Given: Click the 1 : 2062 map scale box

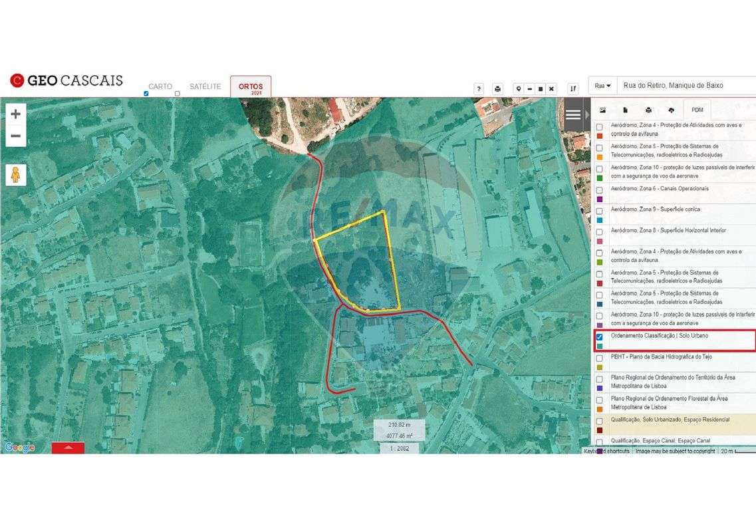Looking at the screenshot, I should (x=399, y=449).
